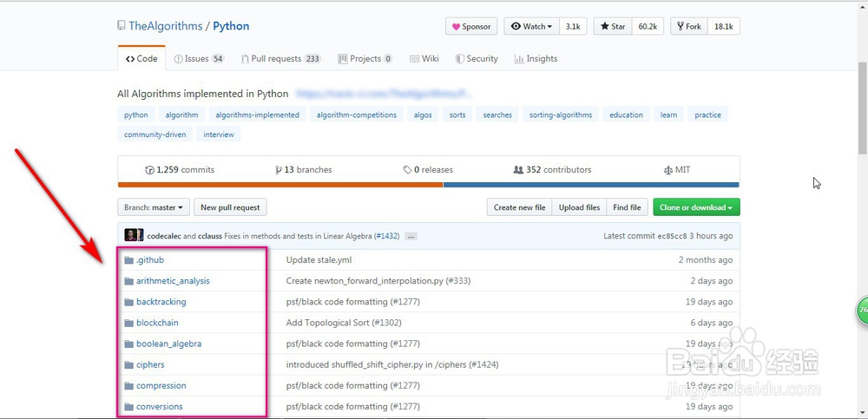Open the Python repository name link
The image size is (868, 419).
pyautogui.click(x=231, y=26)
